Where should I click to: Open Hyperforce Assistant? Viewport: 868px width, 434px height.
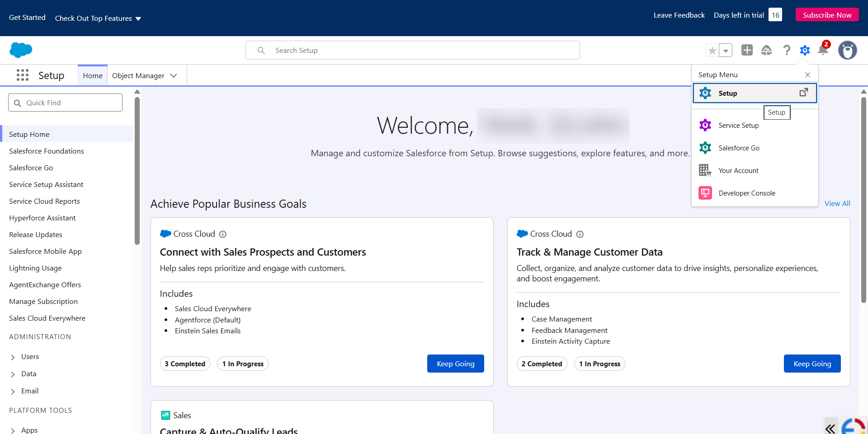pos(42,218)
